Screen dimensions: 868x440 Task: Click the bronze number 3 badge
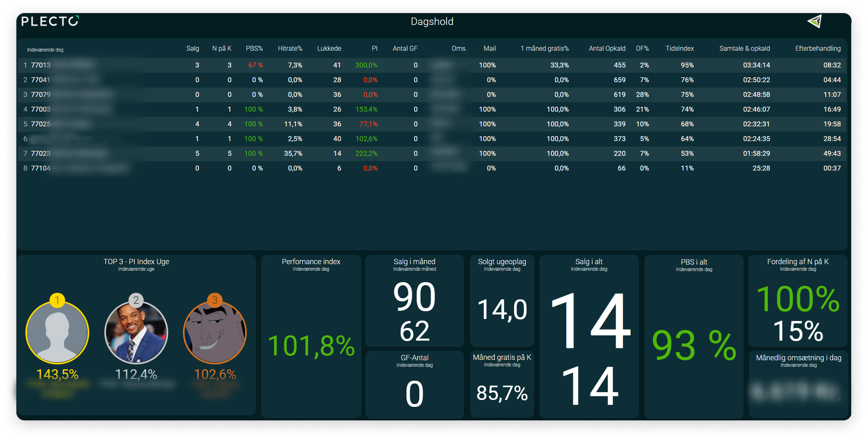point(215,300)
